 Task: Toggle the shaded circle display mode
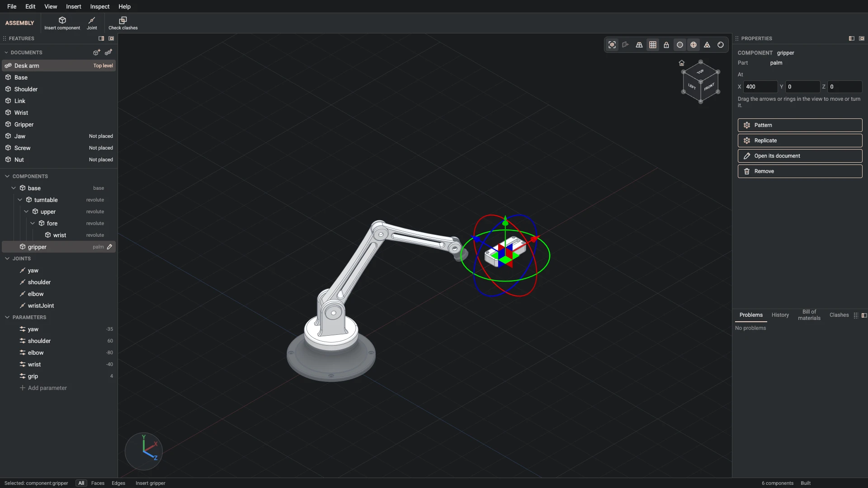pos(680,45)
